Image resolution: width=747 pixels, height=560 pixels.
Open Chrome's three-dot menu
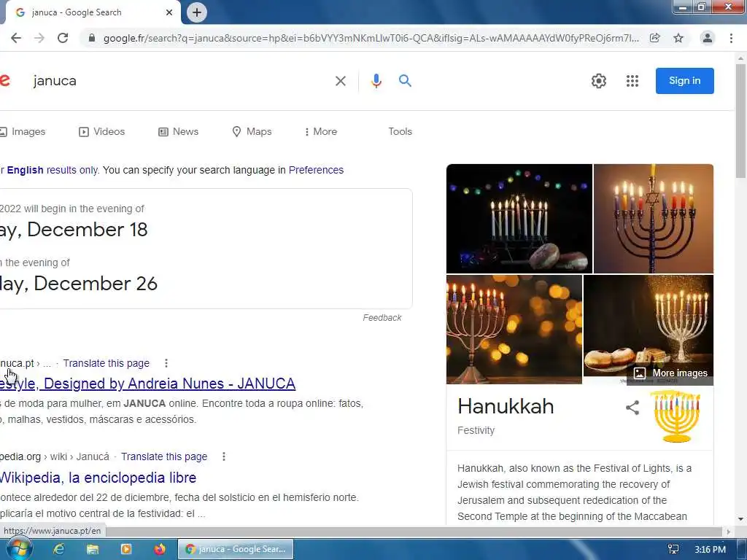[x=731, y=38]
